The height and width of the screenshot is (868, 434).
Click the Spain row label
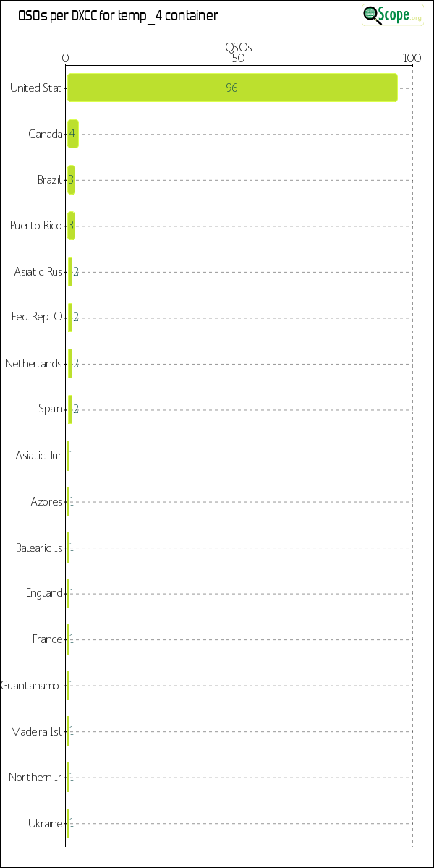pos(50,409)
